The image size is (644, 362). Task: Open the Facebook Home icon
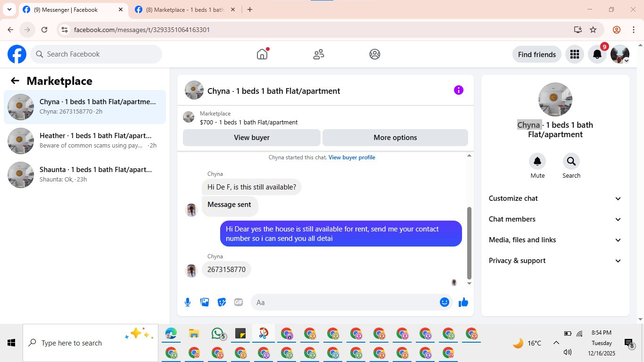(262, 54)
